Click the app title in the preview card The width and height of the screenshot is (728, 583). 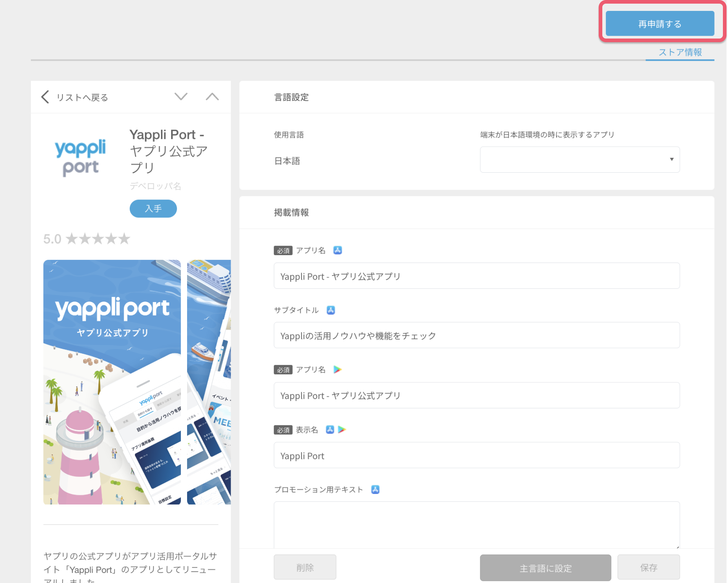point(169,151)
